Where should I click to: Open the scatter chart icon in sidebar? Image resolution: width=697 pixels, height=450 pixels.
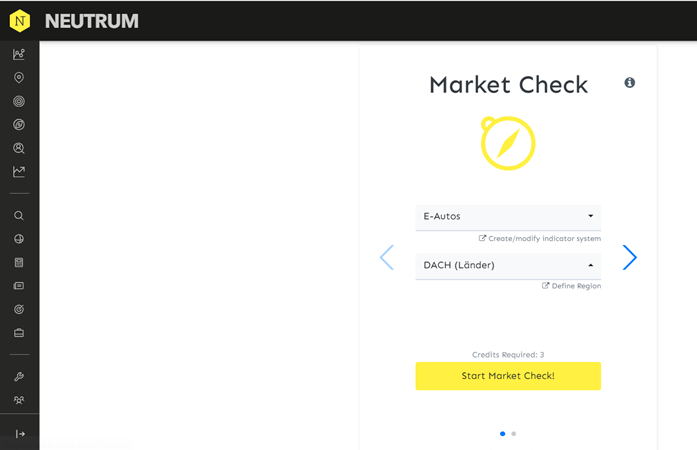click(x=19, y=54)
